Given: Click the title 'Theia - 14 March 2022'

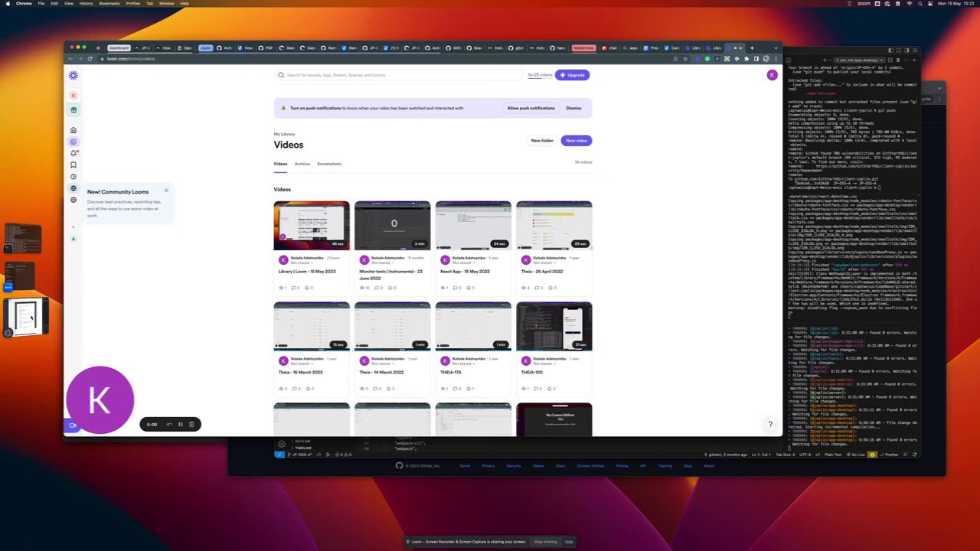Looking at the screenshot, I should [x=381, y=372].
